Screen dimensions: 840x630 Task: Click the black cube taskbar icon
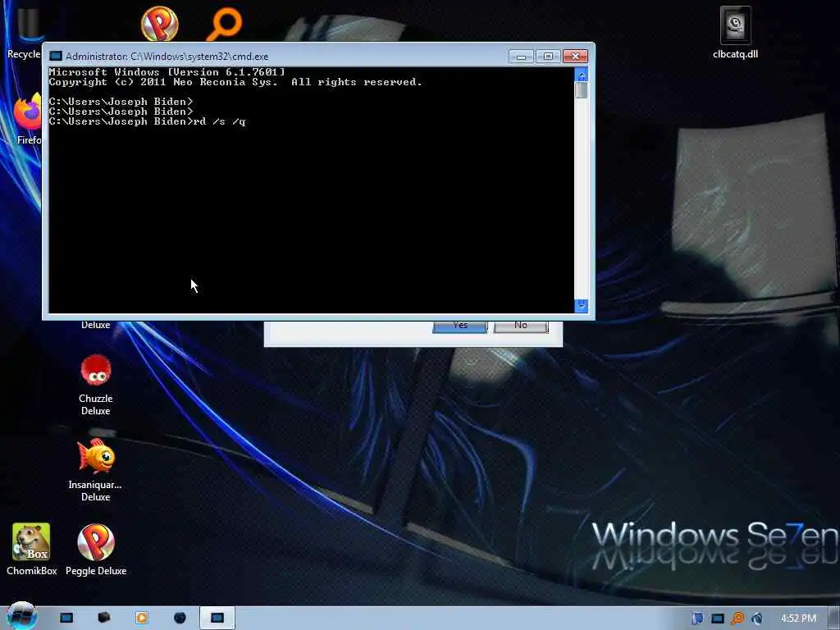pos(104,618)
